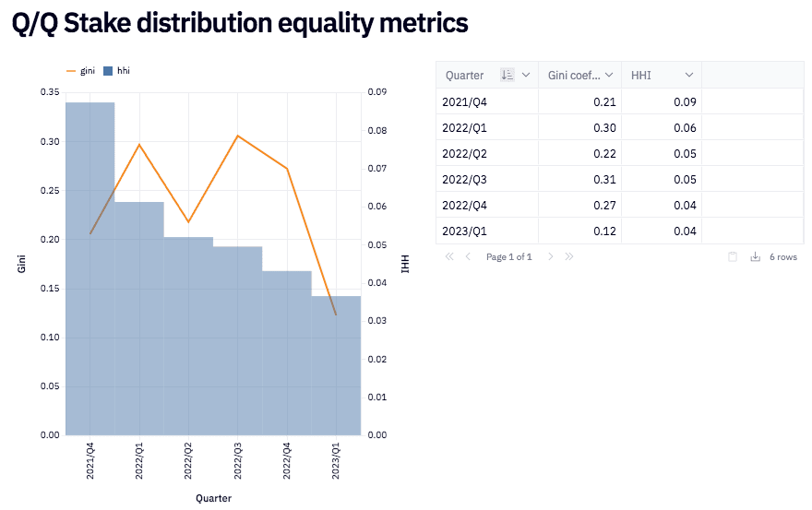This screenshot has width=812, height=510.
Task: Expand HHI column options chevron
Action: 688,75
